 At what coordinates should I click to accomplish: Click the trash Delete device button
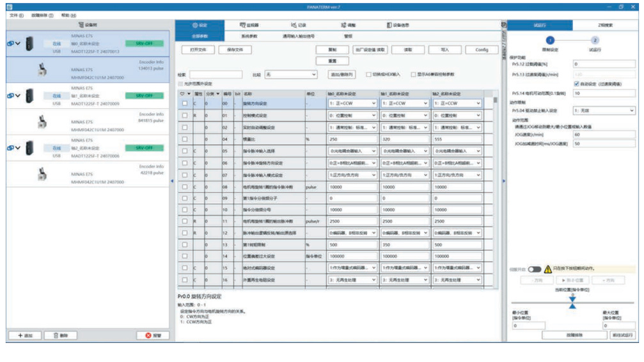tap(60, 335)
